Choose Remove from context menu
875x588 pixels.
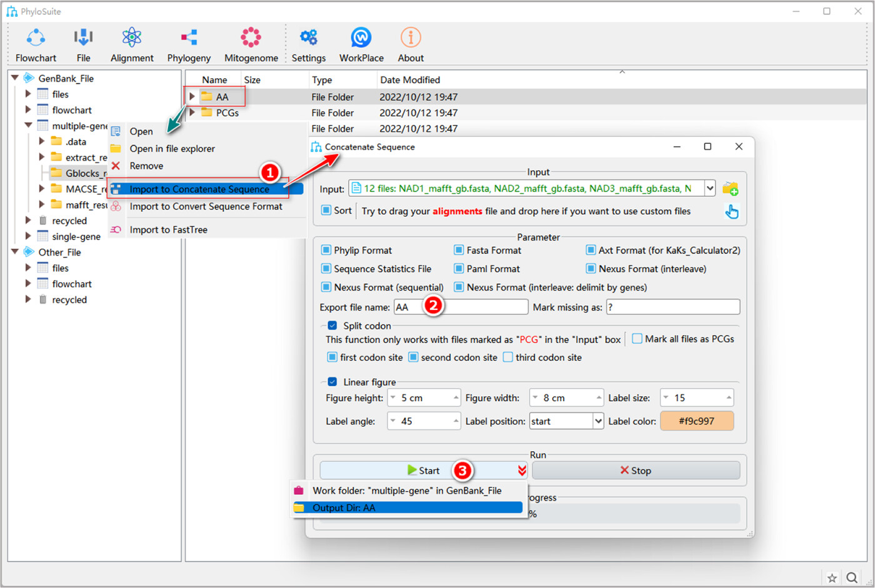[146, 166]
